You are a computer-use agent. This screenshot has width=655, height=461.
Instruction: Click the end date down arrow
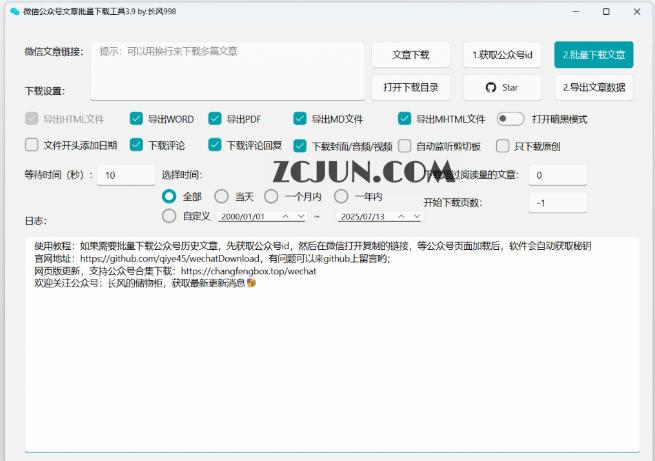(x=416, y=216)
